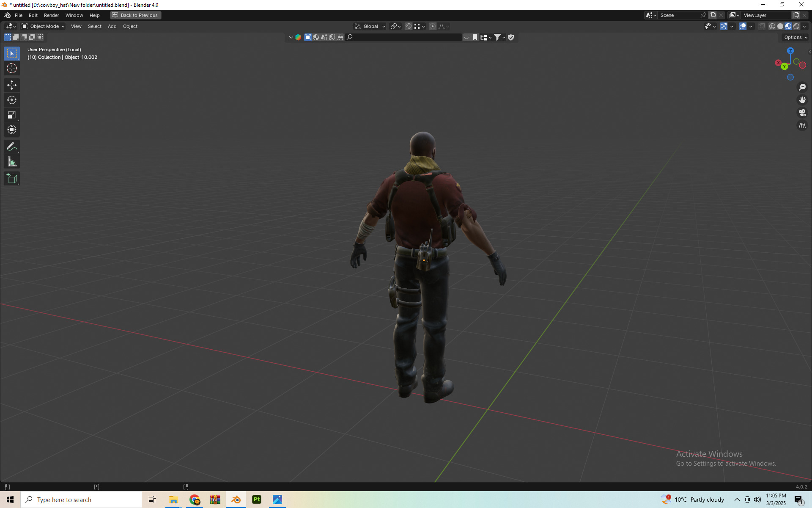
Task: Toggle Show Overlays button
Action: pos(743,26)
